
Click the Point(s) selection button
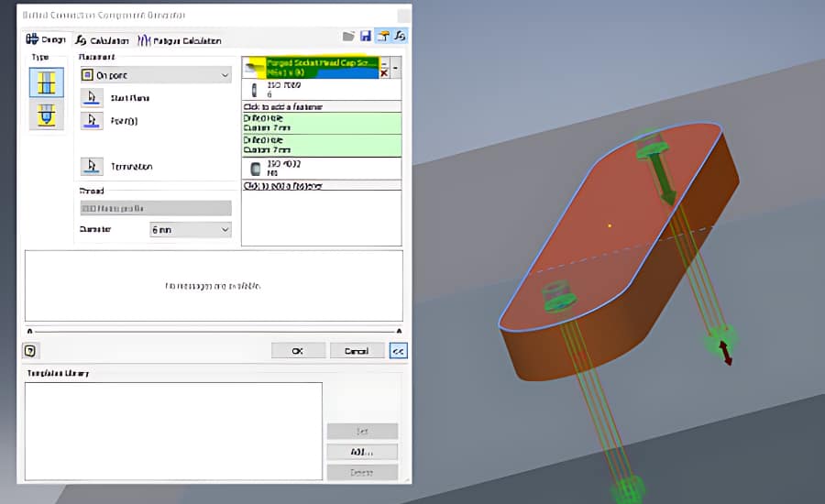pyautogui.click(x=92, y=120)
